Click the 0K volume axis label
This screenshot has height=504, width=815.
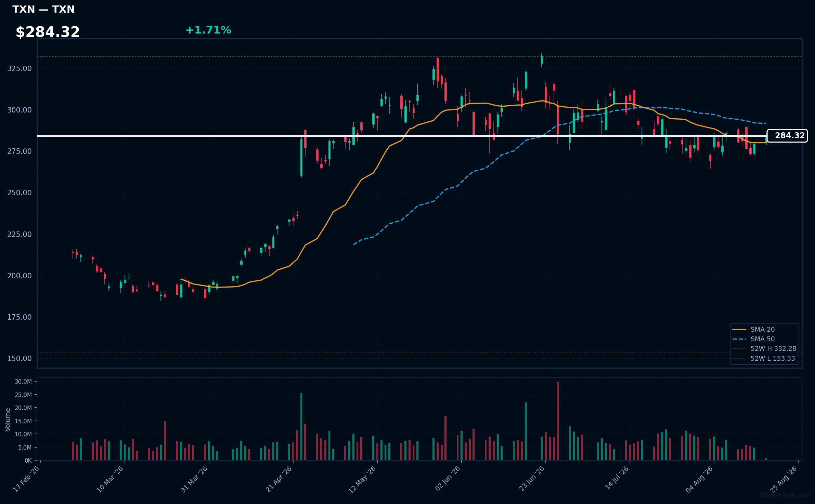[28, 461]
